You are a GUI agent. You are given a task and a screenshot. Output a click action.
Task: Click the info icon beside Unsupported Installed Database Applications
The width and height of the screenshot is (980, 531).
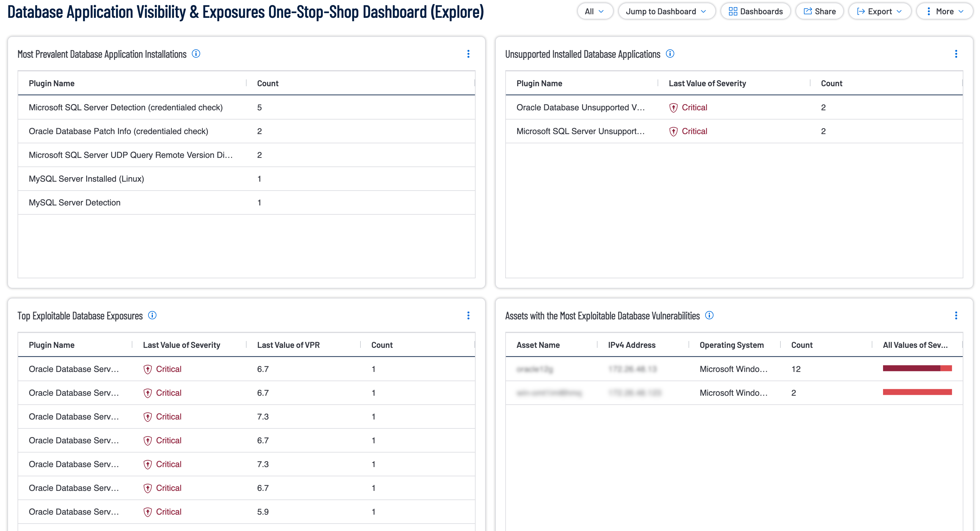(670, 54)
